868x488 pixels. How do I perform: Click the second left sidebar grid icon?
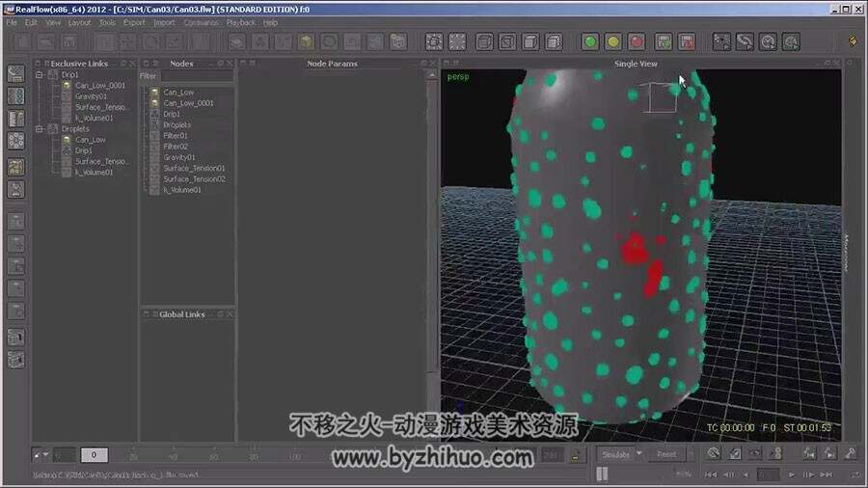click(16, 96)
